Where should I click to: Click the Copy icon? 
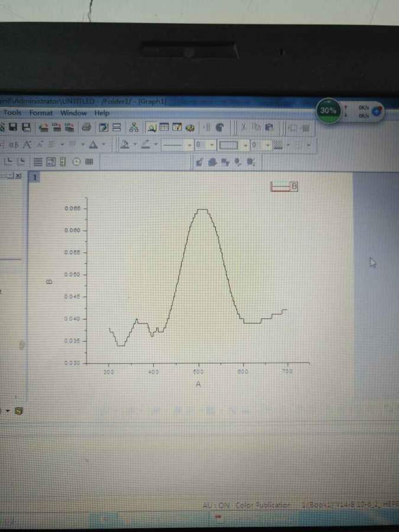256,127
